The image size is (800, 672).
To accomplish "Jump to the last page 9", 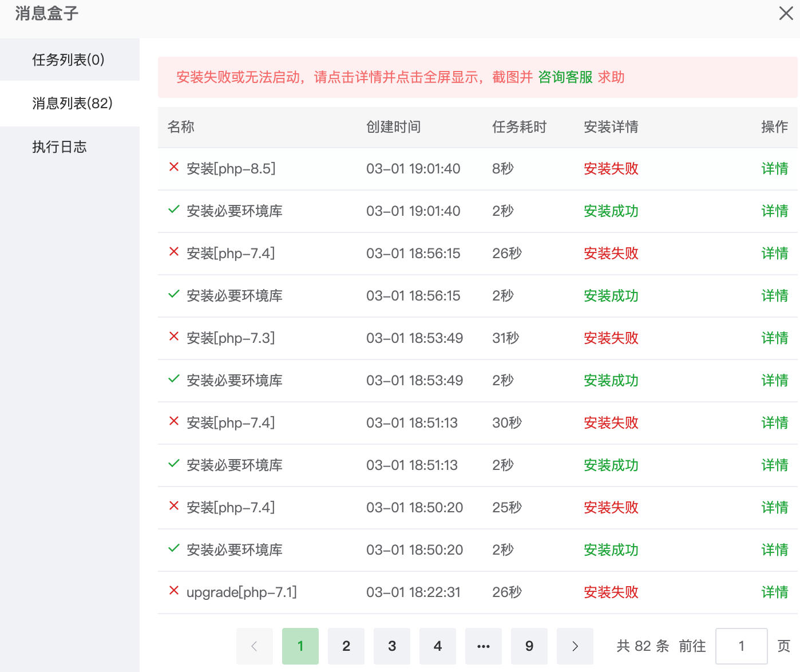I will tap(529, 646).
